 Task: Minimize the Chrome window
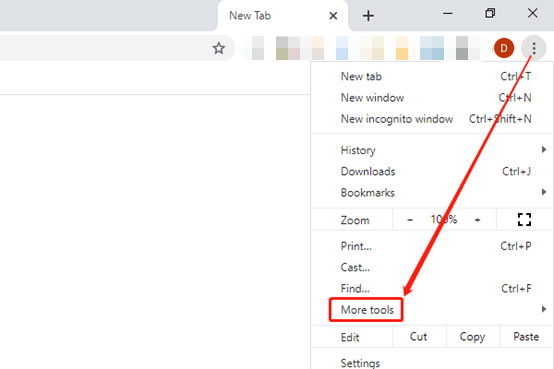[x=448, y=14]
